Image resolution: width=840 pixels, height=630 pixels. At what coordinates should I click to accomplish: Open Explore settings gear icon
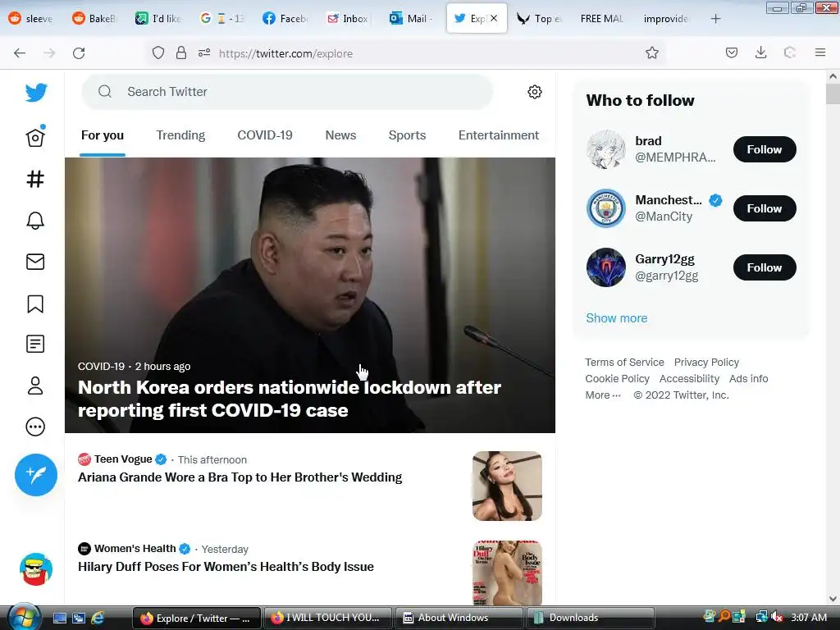point(535,92)
